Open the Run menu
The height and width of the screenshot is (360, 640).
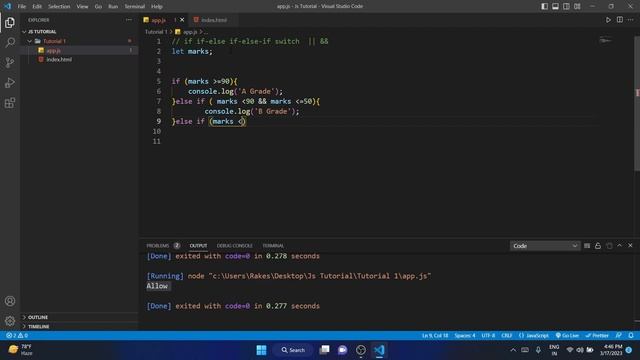click(113, 6)
